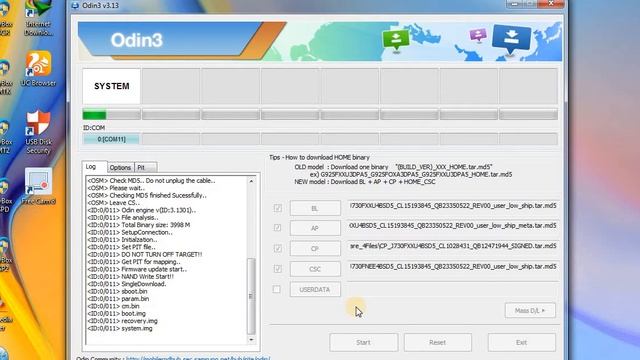640x360 pixels.
Task: Click the log vertical scrollbar thumb
Action: (251, 296)
